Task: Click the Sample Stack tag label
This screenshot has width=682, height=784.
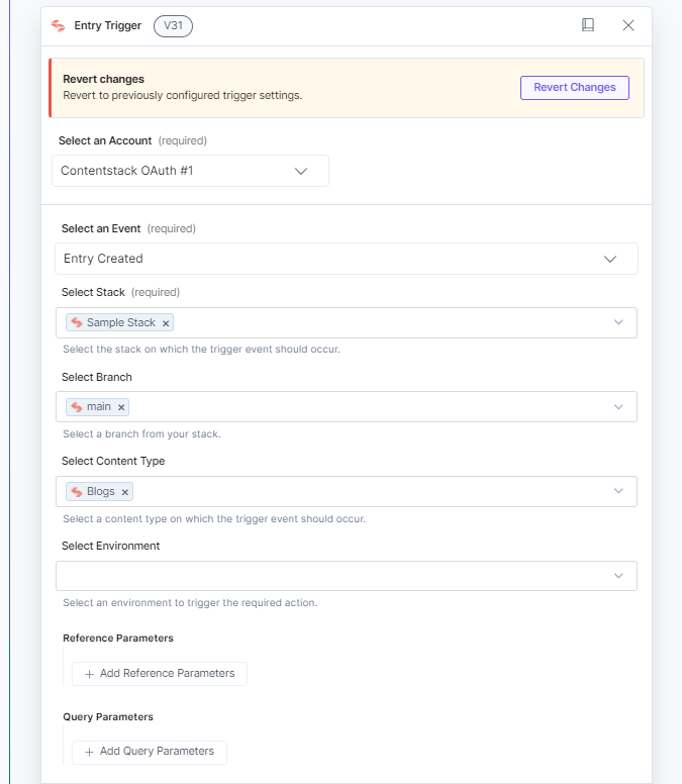Action: [121, 322]
